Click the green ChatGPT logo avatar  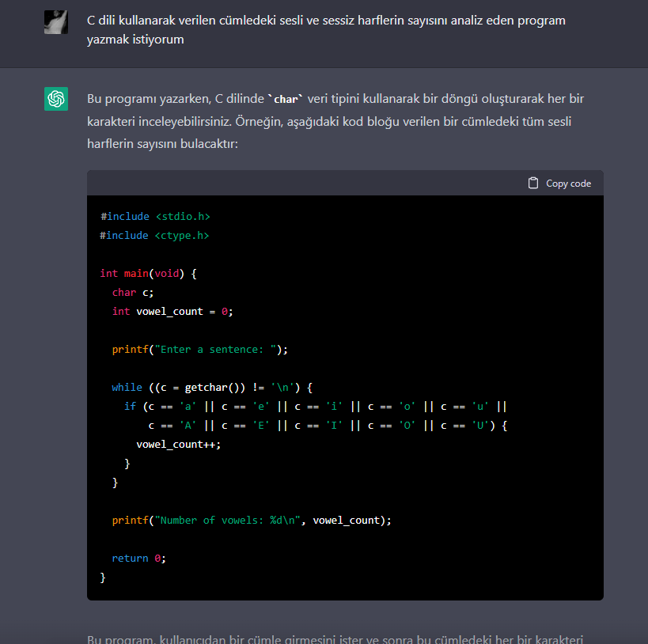56,99
